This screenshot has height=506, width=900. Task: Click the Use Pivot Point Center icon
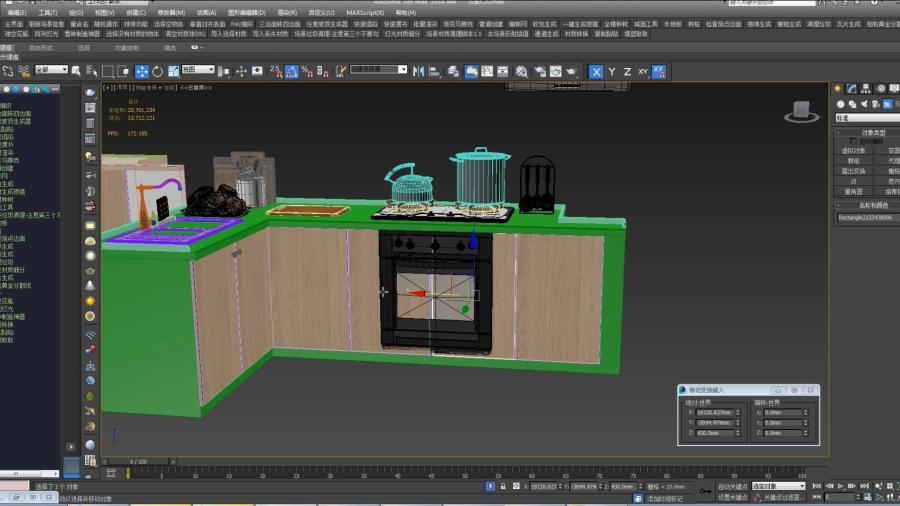pos(224,72)
